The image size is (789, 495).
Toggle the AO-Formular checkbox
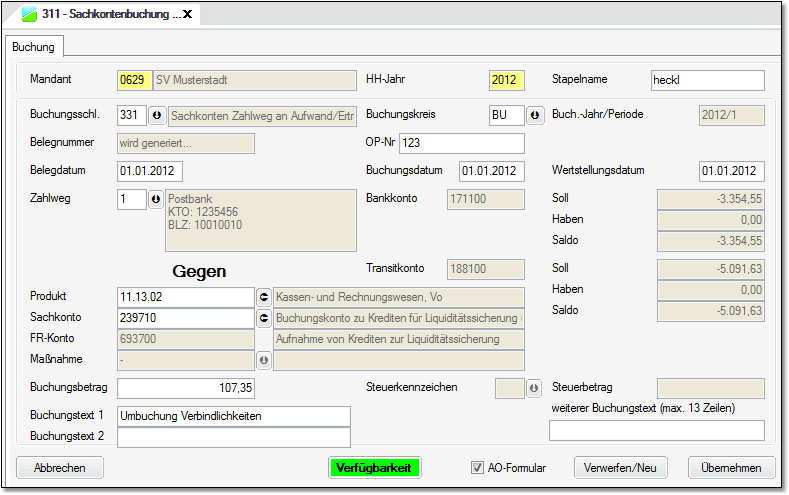point(478,468)
